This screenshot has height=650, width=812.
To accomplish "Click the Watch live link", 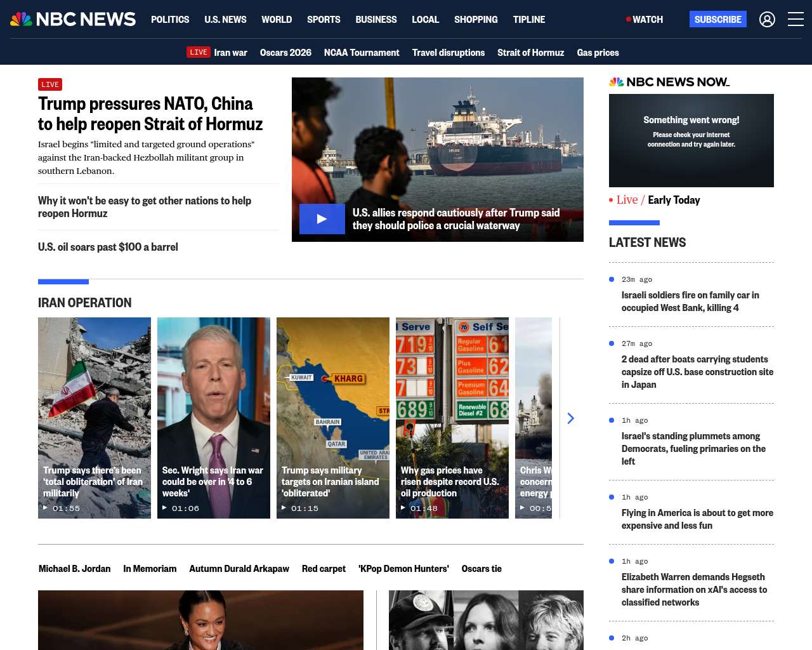I will click(x=645, y=20).
